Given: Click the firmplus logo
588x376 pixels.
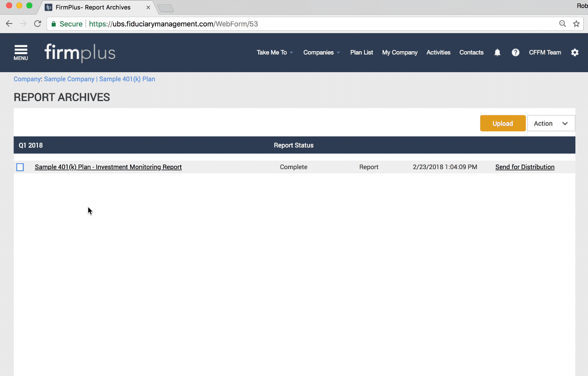Looking at the screenshot, I should click(80, 53).
